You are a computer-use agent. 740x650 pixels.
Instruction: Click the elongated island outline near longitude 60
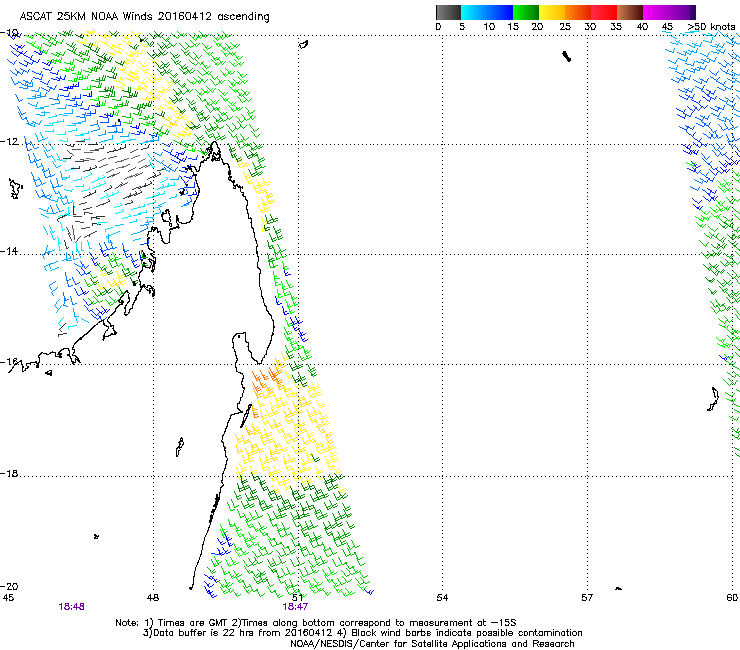[x=713, y=399]
